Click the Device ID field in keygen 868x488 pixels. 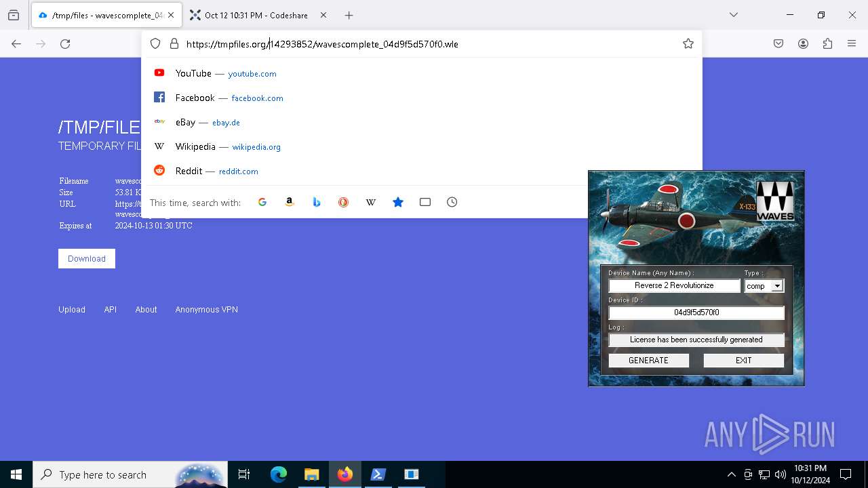click(696, 312)
